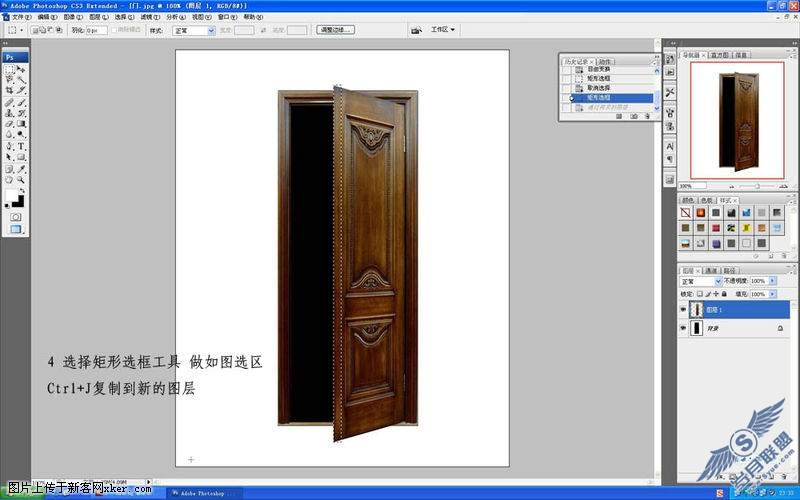Image resolution: width=800 pixels, height=500 pixels.
Task: Open layer blend mode dropdown 正常
Action: (701, 281)
